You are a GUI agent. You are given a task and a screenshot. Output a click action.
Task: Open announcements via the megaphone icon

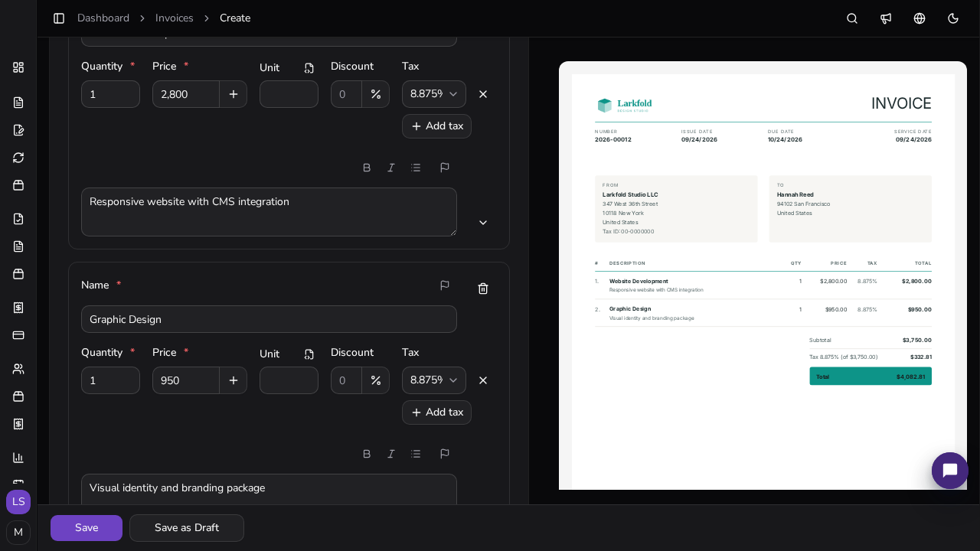click(886, 18)
